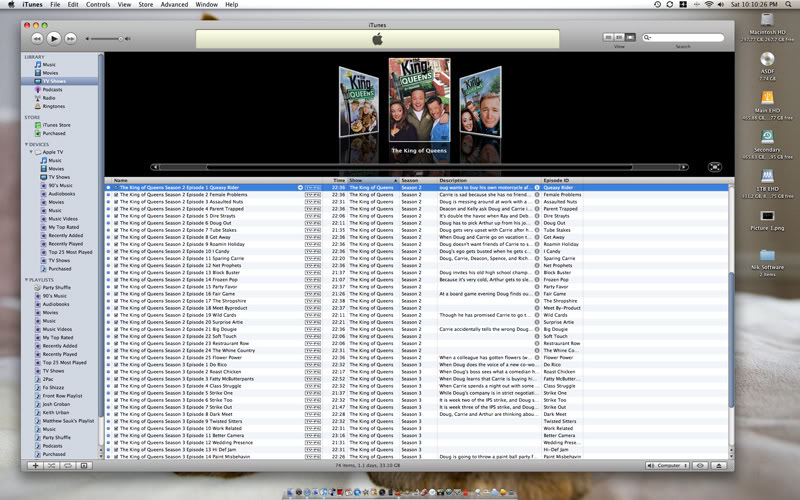Switch to Cover Flow view

[631, 37]
